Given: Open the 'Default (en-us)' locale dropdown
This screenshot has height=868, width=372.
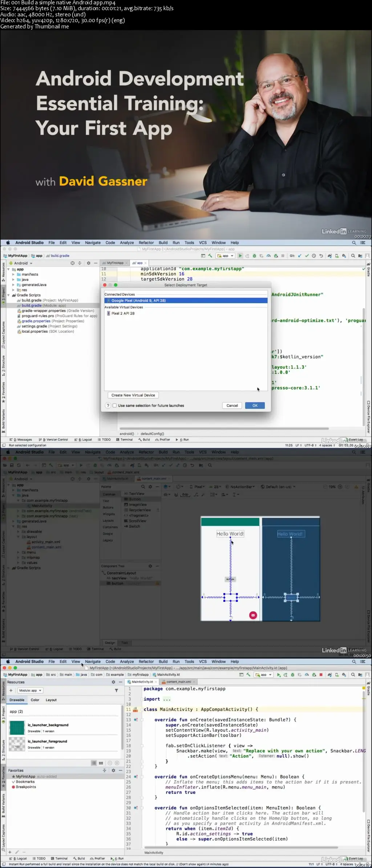Looking at the screenshot, I should pos(278,487).
